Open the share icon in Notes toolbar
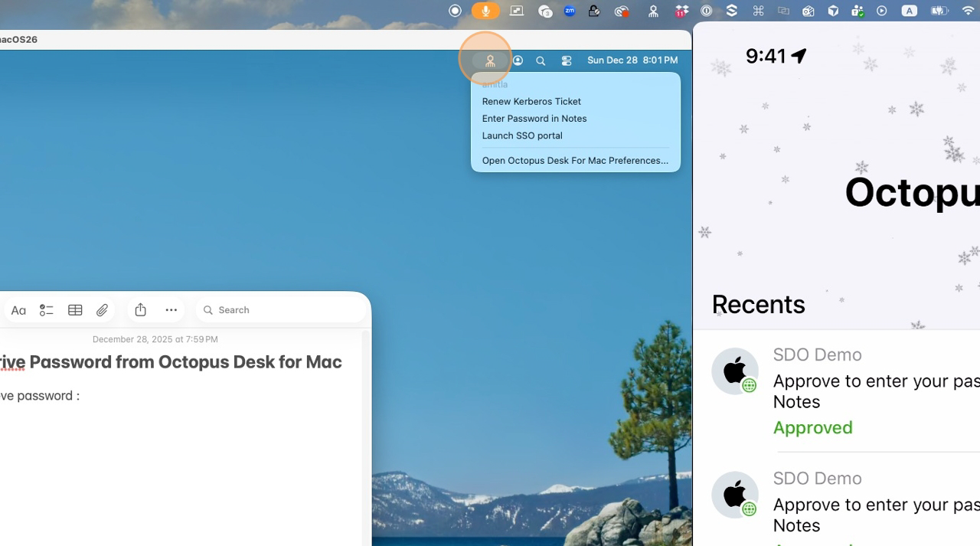This screenshot has width=980, height=546. 140,309
